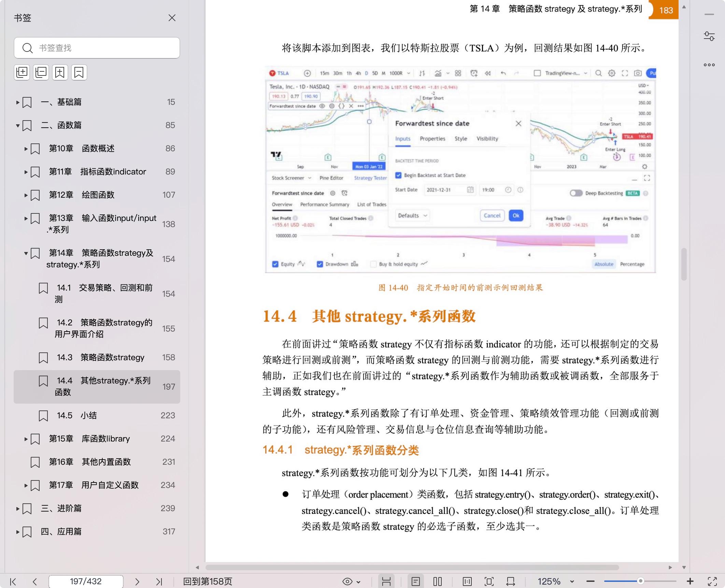Click horizontal scrollbar thumb
Screen dimensions: 725x588
coord(412,568)
